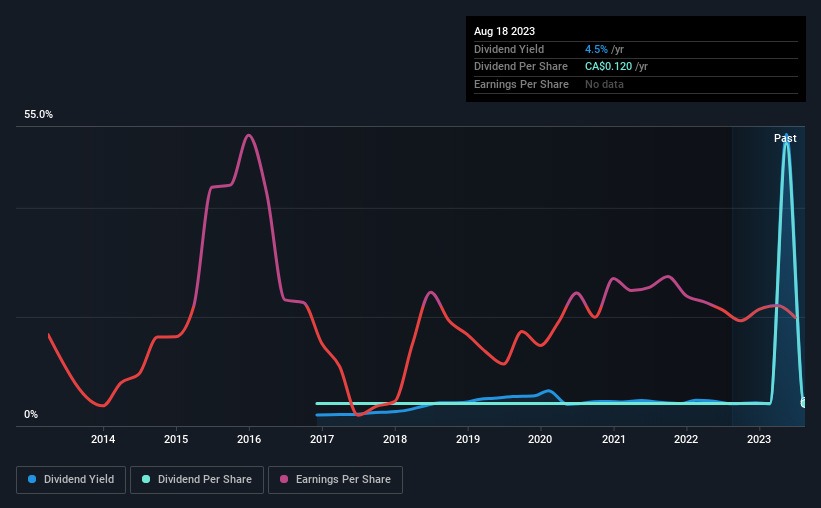Select the 2015 x-axis year label
821x508 pixels.
tap(176, 439)
